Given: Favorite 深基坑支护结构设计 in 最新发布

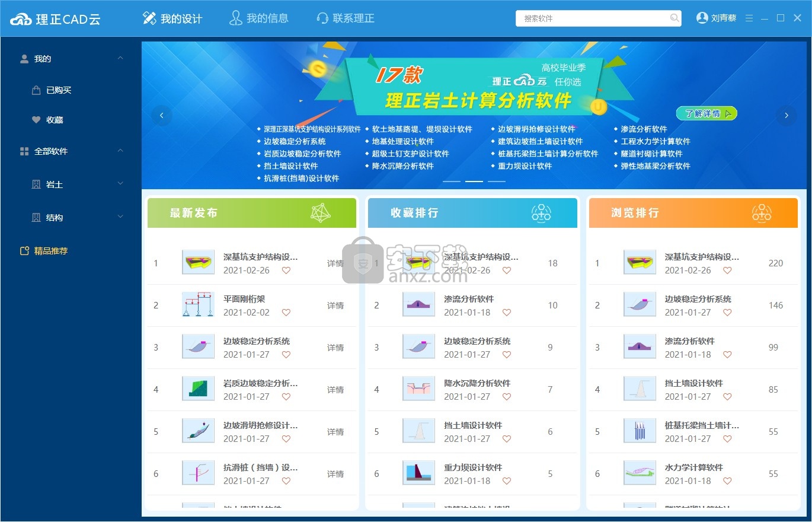Looking at the screenshot, I should 286,270.
